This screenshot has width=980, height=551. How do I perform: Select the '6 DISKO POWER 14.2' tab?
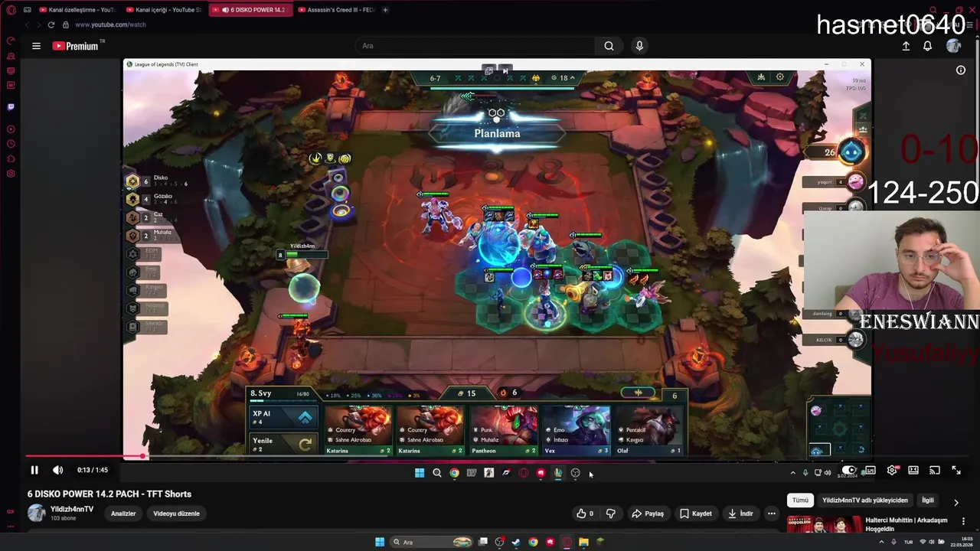[250, 10]
